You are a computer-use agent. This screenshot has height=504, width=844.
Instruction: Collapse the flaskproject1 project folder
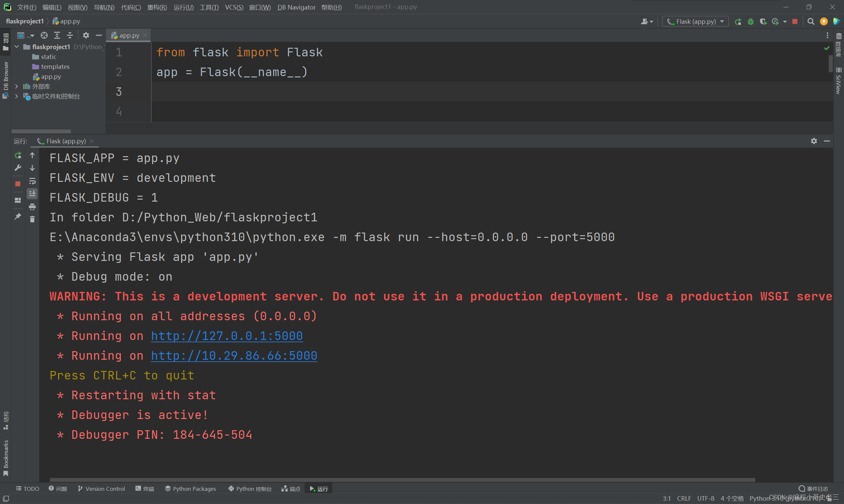coord(17,46)
